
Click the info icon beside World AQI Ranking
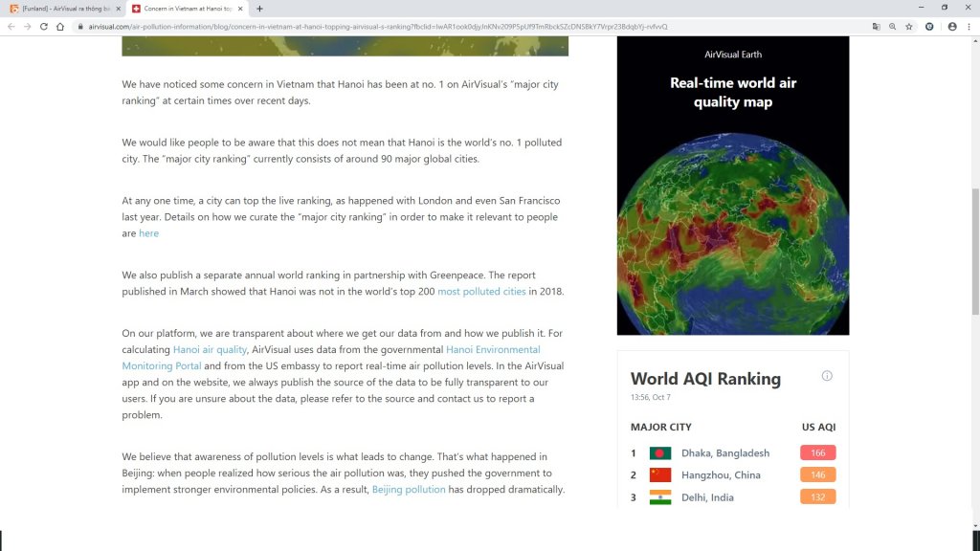click(x=827, y=375)
